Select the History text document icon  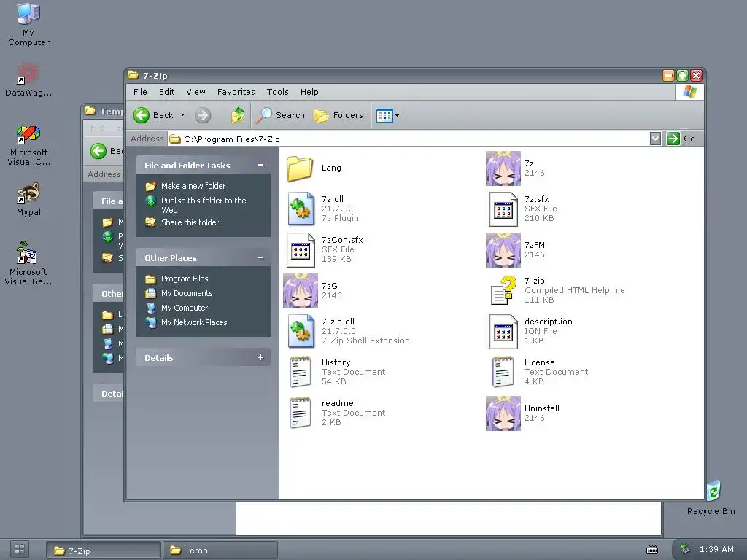[301, 372]
